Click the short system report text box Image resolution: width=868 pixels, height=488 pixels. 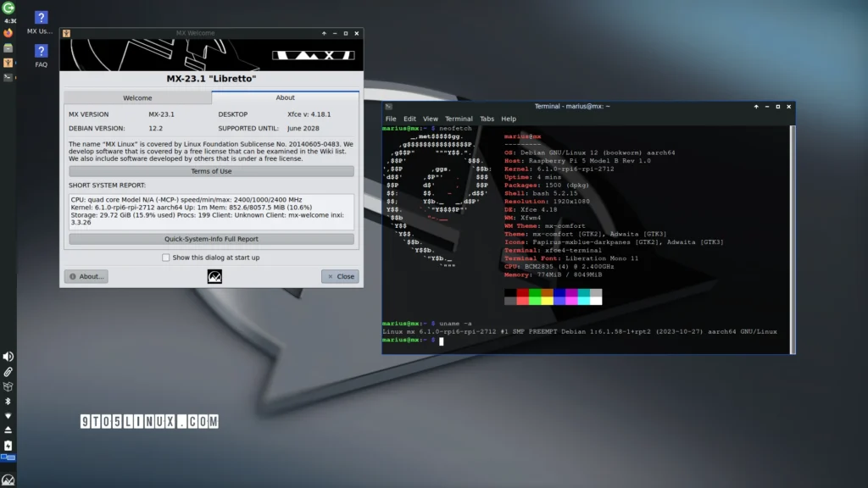click(x=211, y=211)
